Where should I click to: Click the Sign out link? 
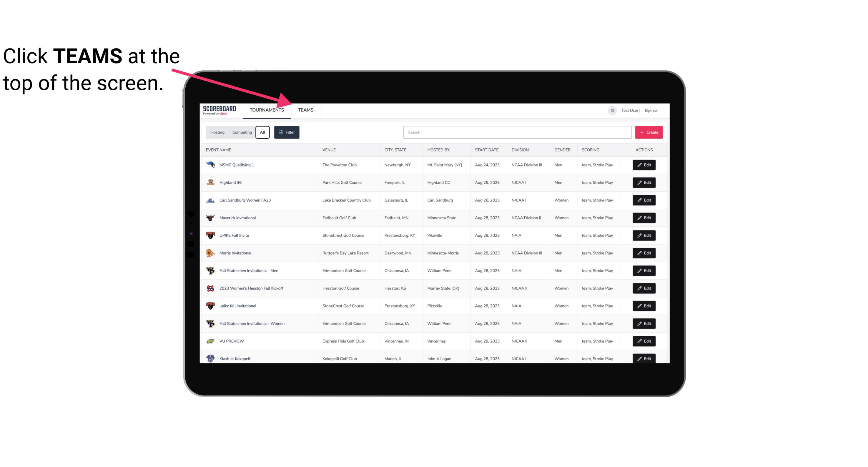point(651,110)
